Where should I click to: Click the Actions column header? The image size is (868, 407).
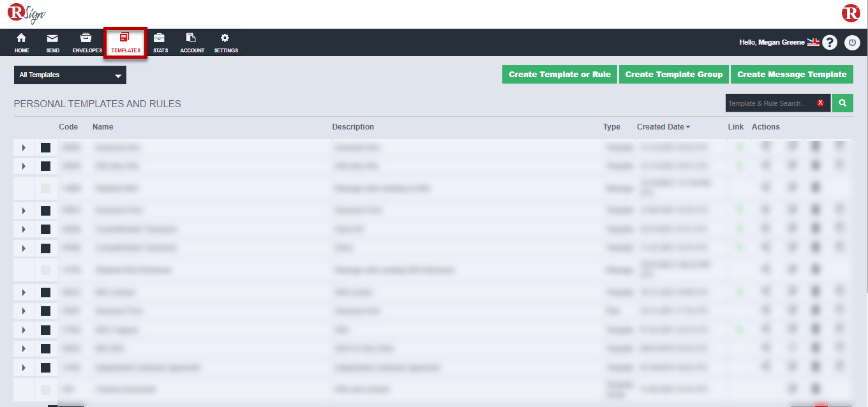766,127
